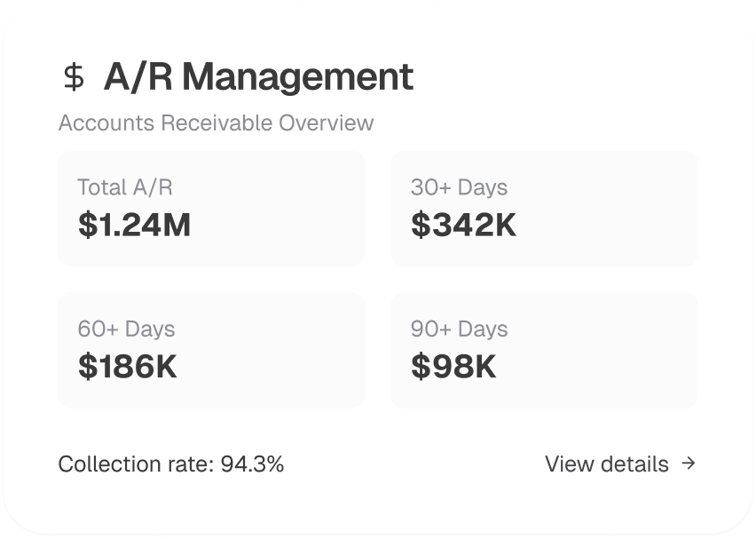Click the Accounts Receivable Overview subtitle

point(216,123)
